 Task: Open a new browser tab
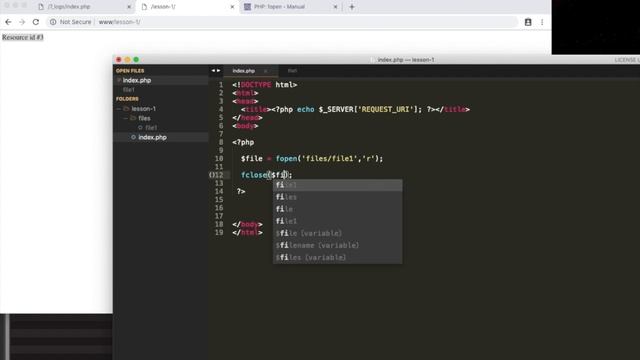(352, 7)
